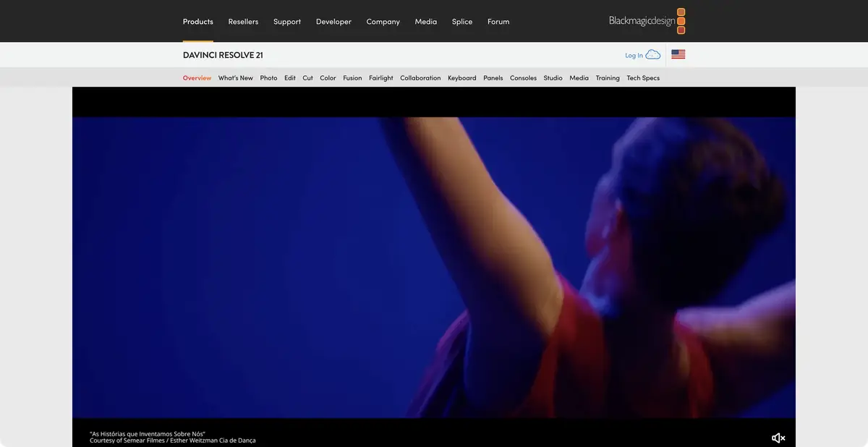Open the Splice link in the top bar
868x447 pixels.
coord(462,22)
